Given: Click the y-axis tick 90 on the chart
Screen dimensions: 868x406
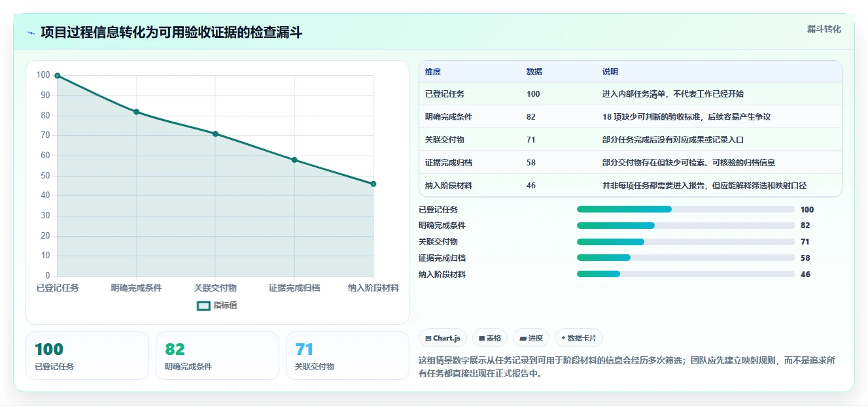Looking at the screenshot, I should [45, 95].
